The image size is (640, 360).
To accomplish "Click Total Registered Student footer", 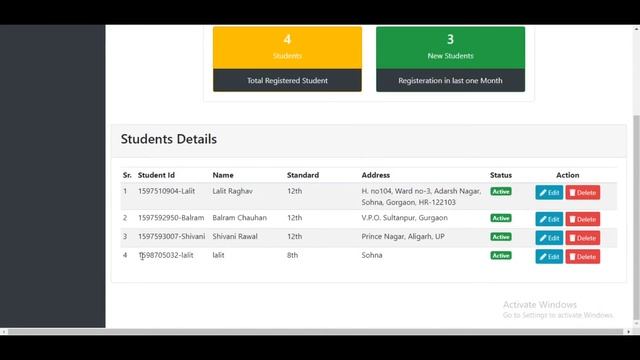I will point(287,80).
